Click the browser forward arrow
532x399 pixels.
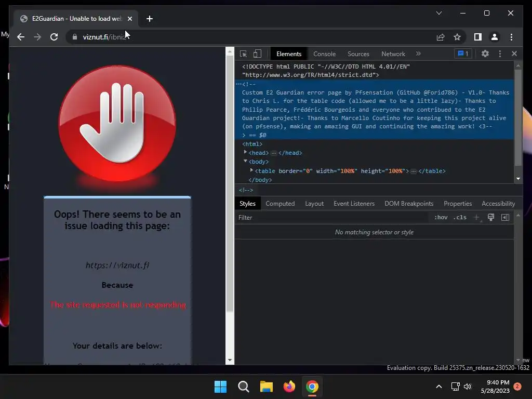pos(37,37)
